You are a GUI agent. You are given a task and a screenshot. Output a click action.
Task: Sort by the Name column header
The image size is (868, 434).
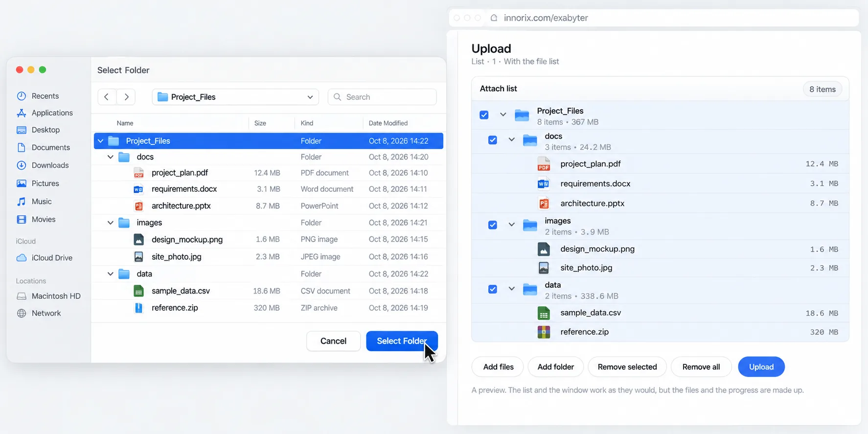[x=125, y=123]
